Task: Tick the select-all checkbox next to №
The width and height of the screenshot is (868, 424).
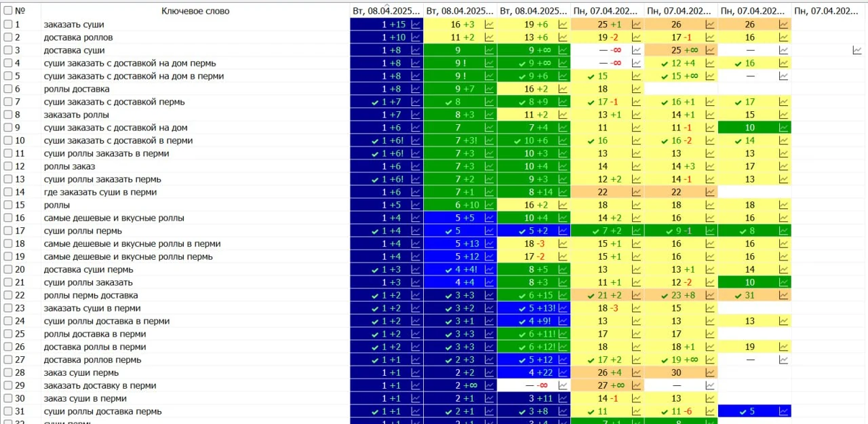Action: (8, 11)
